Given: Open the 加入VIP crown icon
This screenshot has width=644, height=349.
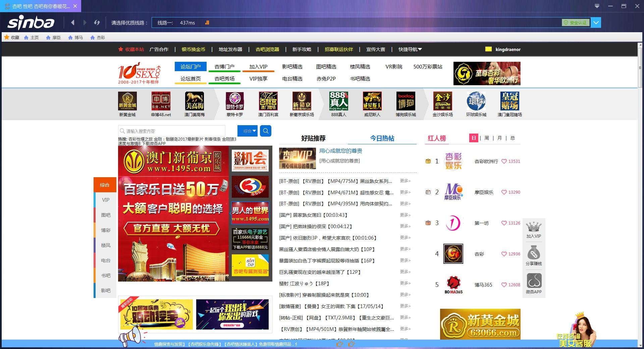Looking at the screenshot, I should (x=534, y=227).
